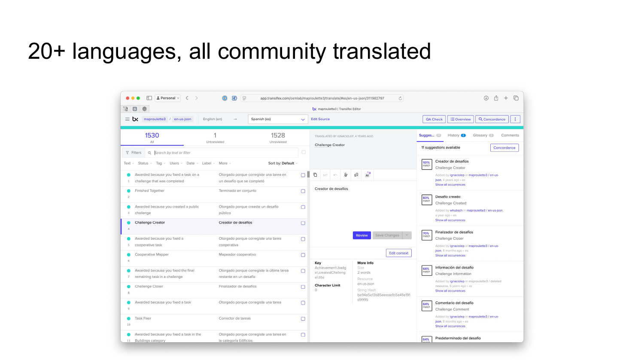This screenshot has height=362, width=644.
Task: Click the Concordance button in top toolbar
Action: pyautogui.click(x=492, y=119)
